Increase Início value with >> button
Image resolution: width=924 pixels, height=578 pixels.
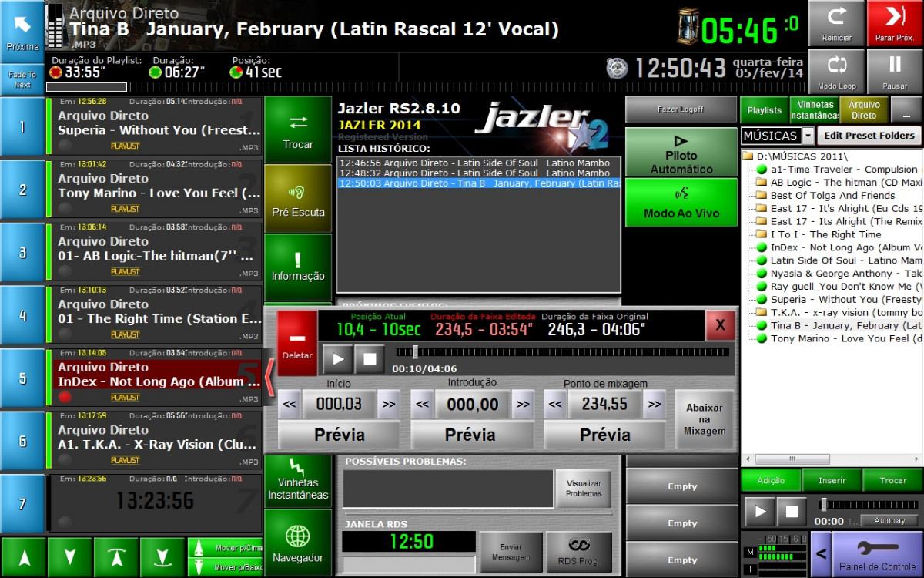click(x=388, y=405)
